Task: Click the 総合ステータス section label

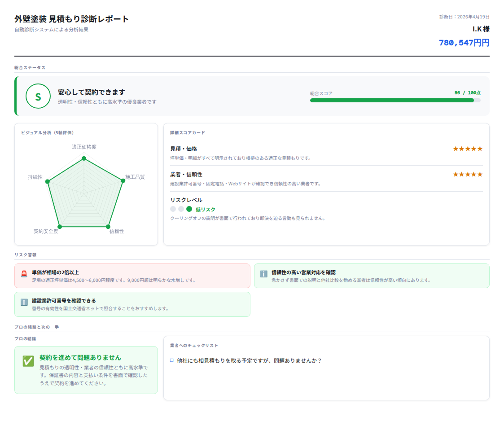Action: point(30,67)
